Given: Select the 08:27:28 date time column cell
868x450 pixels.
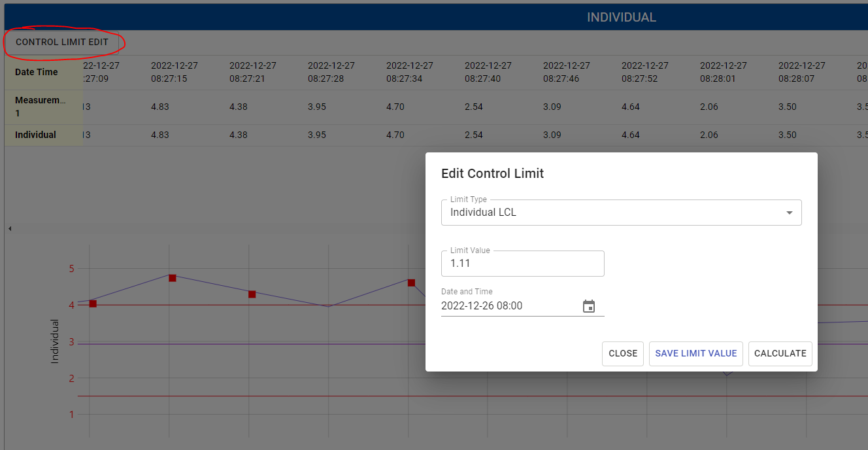Looking at the screenshot, I should (331, 72).
